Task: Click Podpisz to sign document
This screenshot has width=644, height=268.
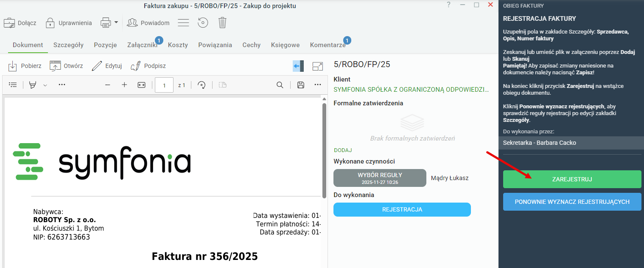Action: pos(148,66)
